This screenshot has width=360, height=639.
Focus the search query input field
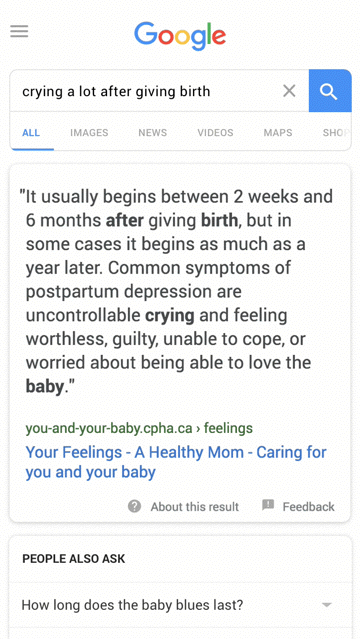click(x=147, y=91)
